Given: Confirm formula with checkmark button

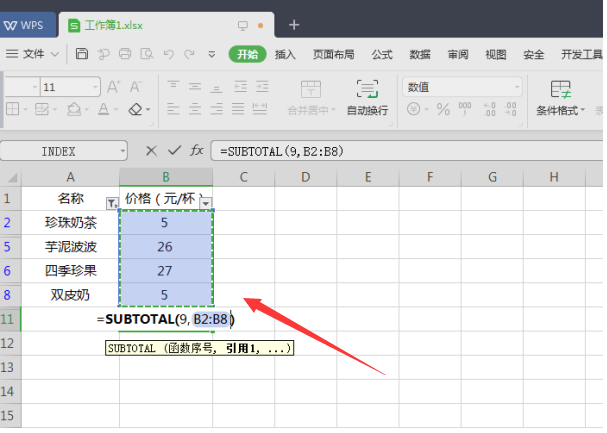Looking at the screenshot, I should [x=174, y=150].
